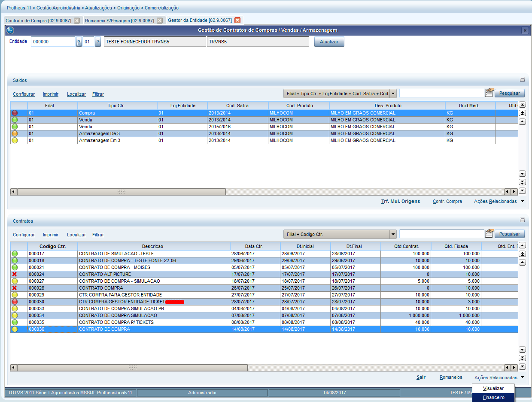This screenshot has width=532, height=402.
Task: Select row CONTRATO DE COMPRA - MOISES
Action: tap(264, 267)
